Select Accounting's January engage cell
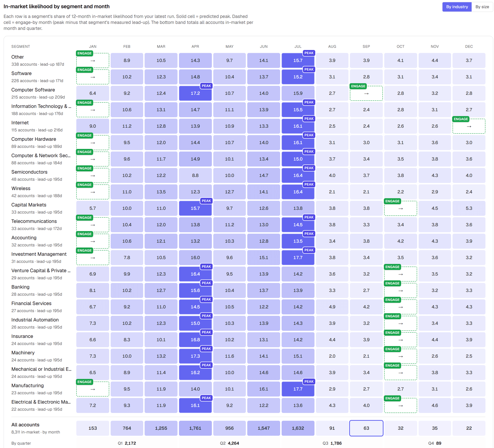 point(93,241)
